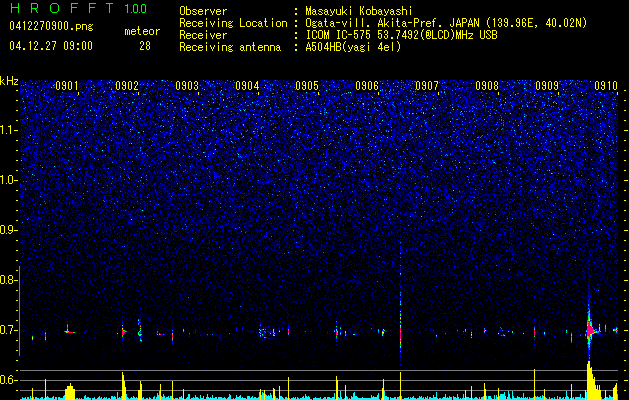The width and height of the screenshot is (629, 400).
Task: Click the 0904 time marker
Action: 247,86
